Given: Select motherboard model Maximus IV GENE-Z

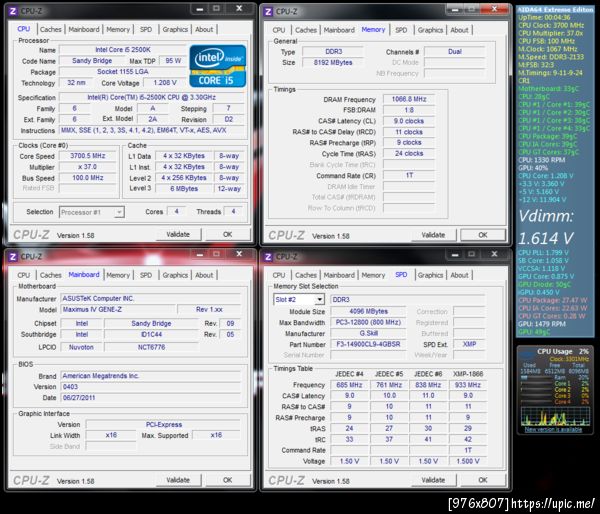Looking at the screenshot, I should tap(119, 309).
